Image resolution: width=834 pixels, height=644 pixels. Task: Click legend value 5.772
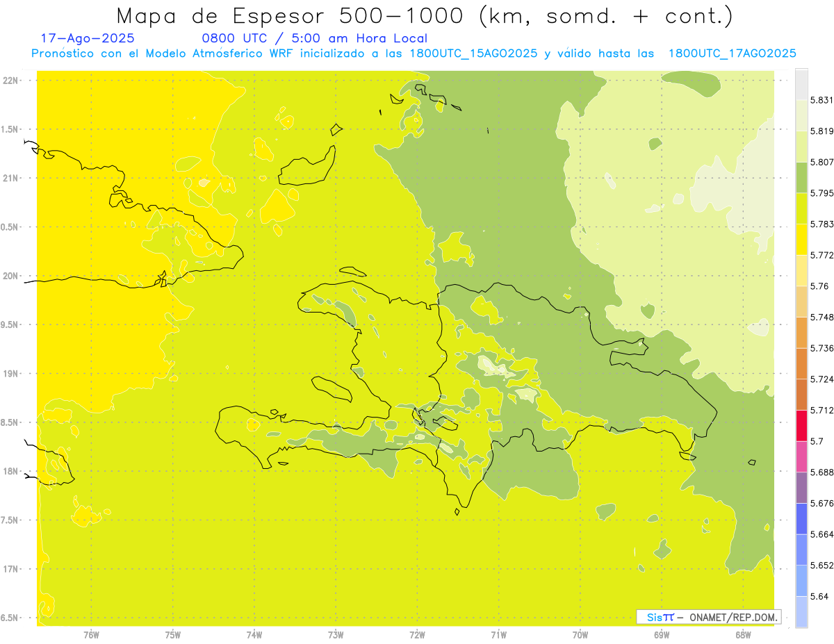(x=821, y=255)
